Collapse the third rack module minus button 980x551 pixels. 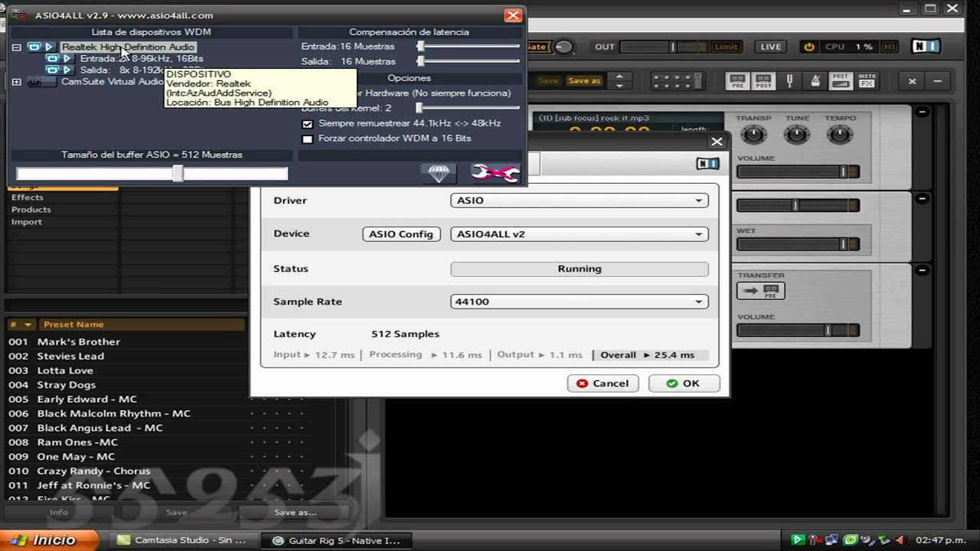pos(922,271)
